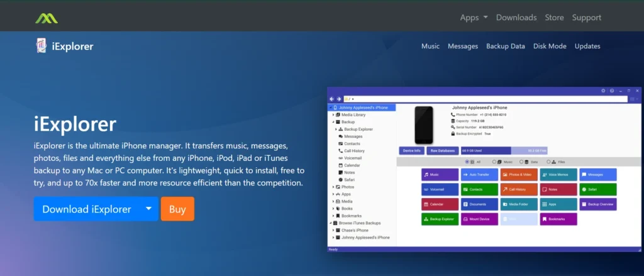Select the Music filter radio button
Viewport: 644px width, 276px height.
coord(494,162)
